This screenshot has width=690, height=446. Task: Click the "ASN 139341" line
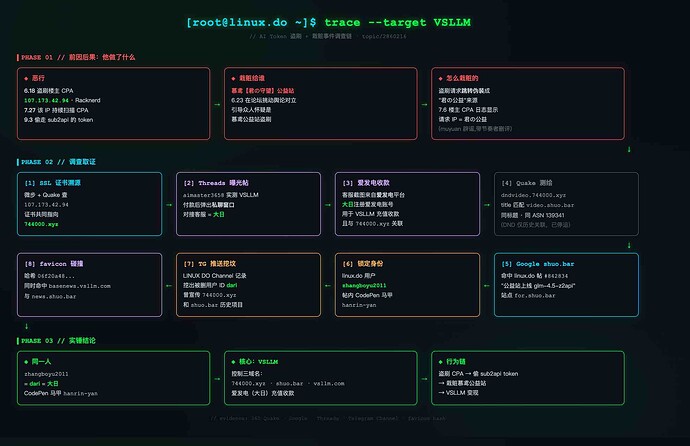pos(532,215)
